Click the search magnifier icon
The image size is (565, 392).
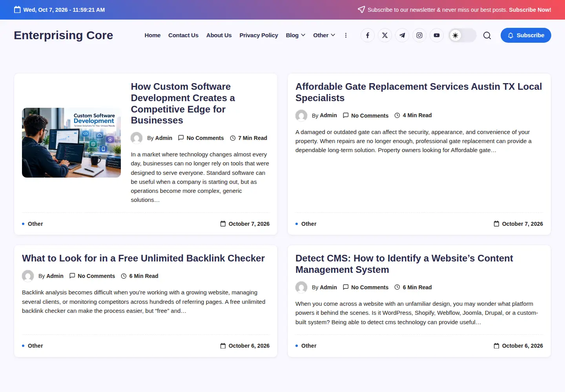pyautogui.click(x=487, y=35)
